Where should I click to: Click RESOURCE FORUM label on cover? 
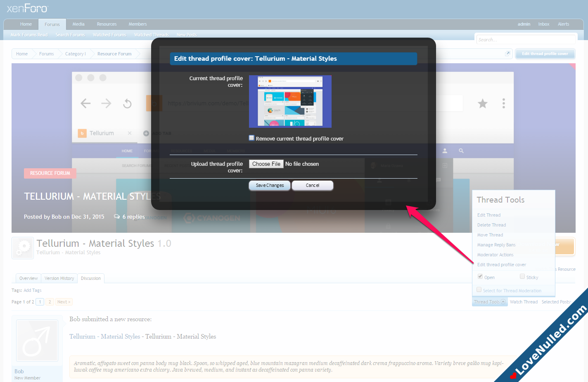coord(50,173)
